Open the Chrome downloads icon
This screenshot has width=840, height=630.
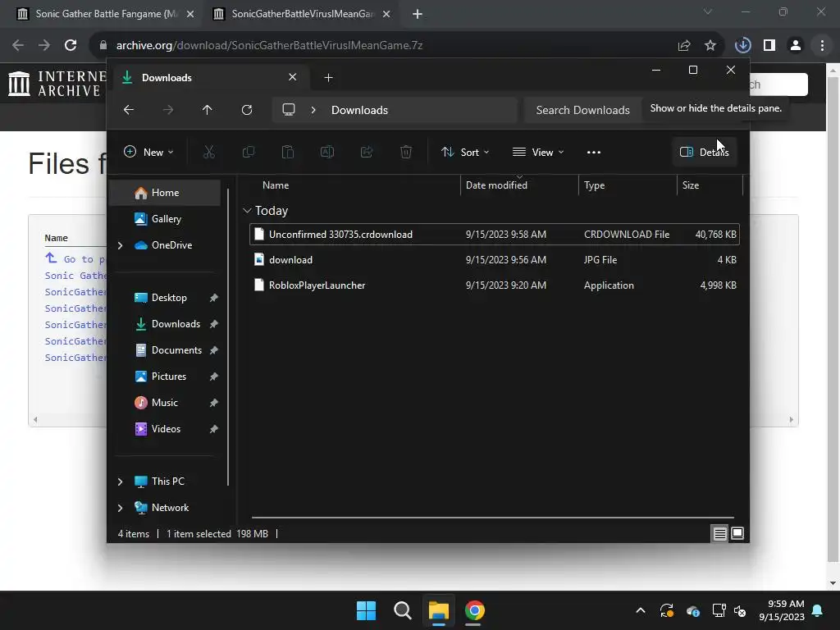[x=743, y=46]
